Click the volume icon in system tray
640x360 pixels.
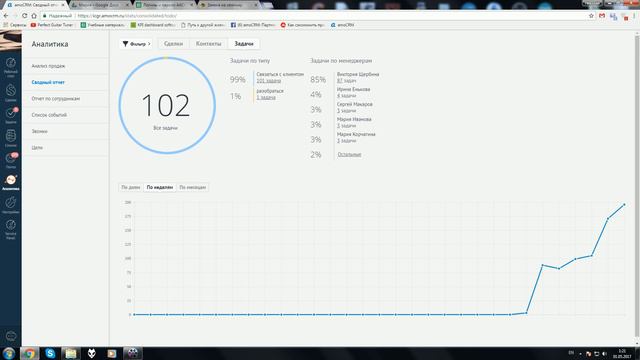pos(604,353)
